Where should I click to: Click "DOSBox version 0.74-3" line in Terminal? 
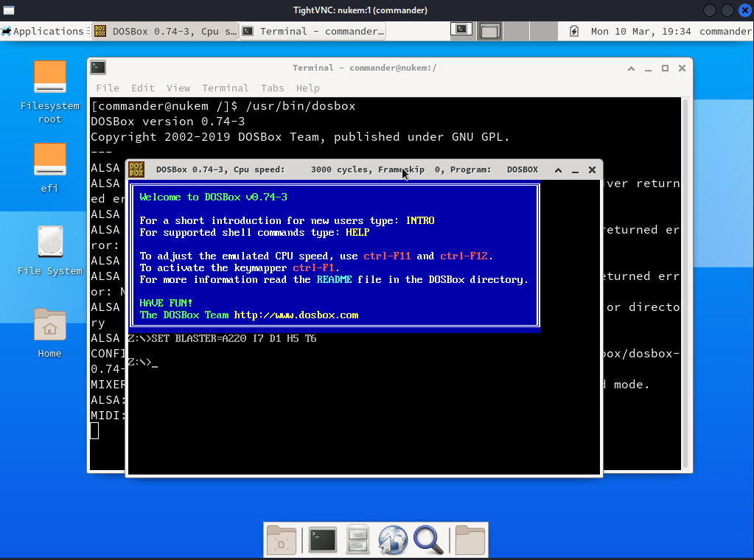[168, 122]
